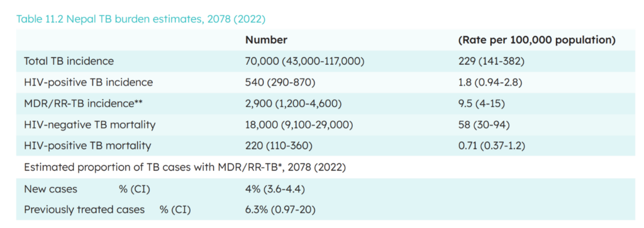Click the rate 58 (30-94)

point(484,125)
